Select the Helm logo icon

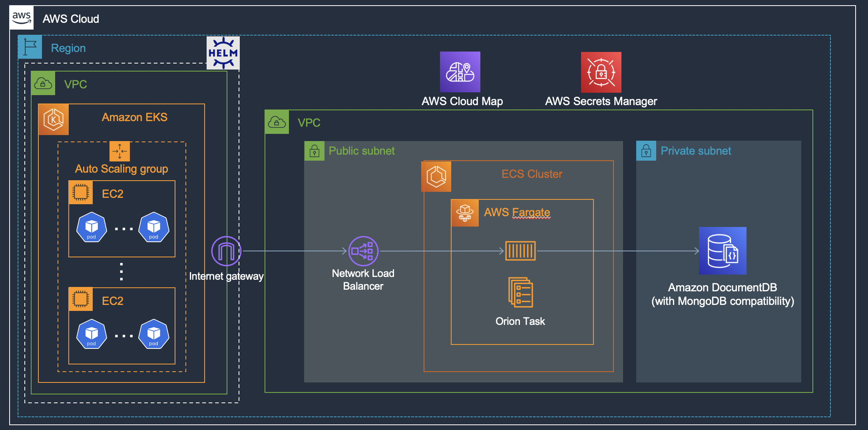click(x=223, y=53)
